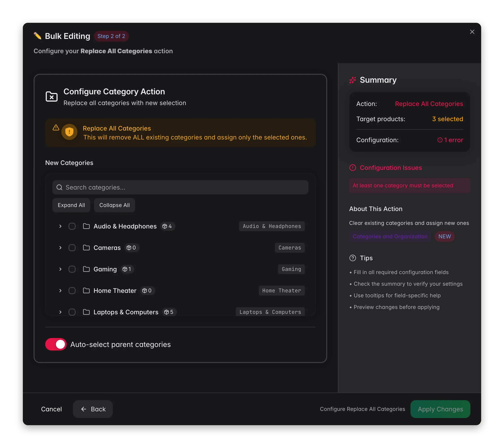Click 'Preview changes before applying' tip

(x=396, y=307)
